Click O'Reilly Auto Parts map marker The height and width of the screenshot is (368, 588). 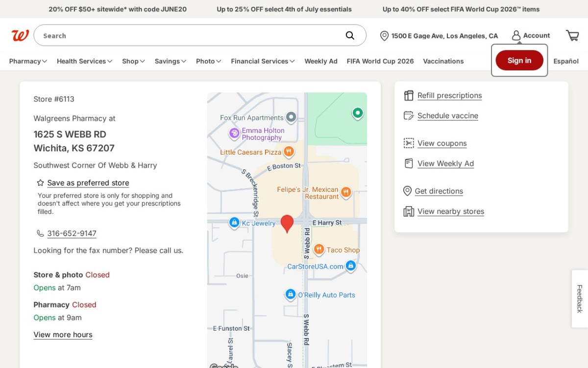[x=291, y=294]
